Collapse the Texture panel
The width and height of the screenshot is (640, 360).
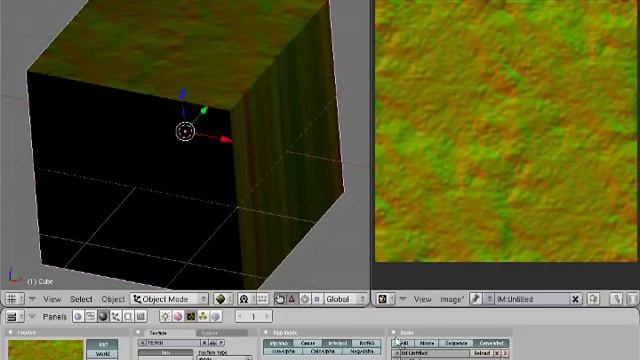tap(138, 333)
